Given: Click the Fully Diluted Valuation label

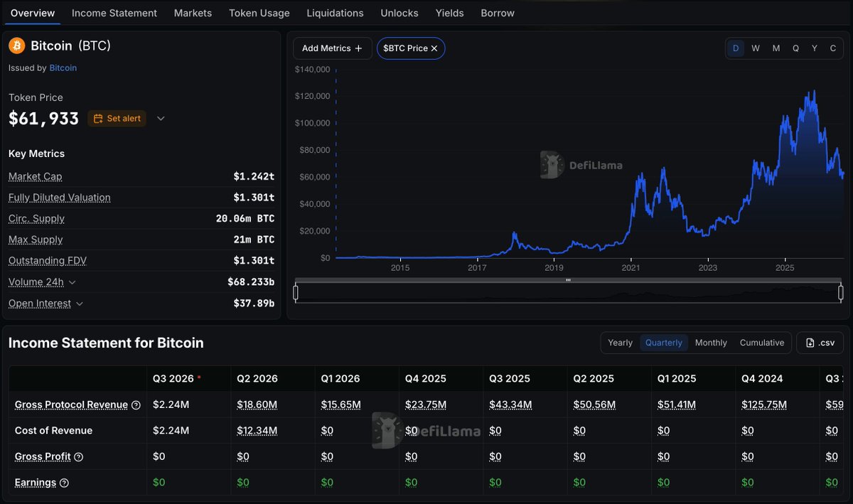Looking at the screenshot, I should [60, 198].
